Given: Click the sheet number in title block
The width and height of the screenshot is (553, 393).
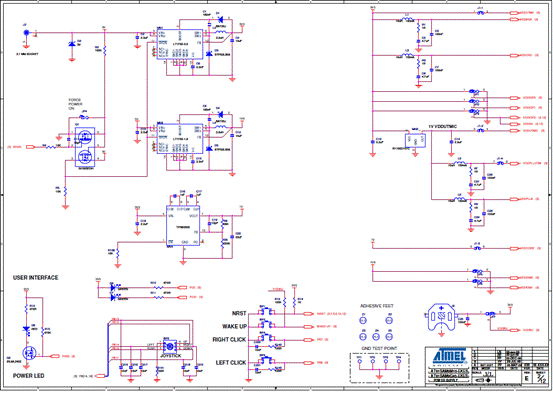Looking at the screenshot, I should tap(541, 379).
